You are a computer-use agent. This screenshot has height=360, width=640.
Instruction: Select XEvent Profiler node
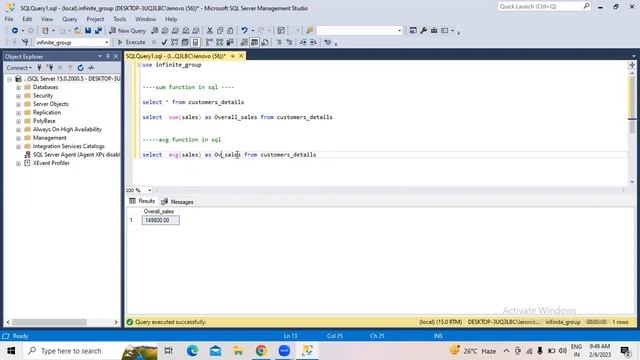pos(51,163)
